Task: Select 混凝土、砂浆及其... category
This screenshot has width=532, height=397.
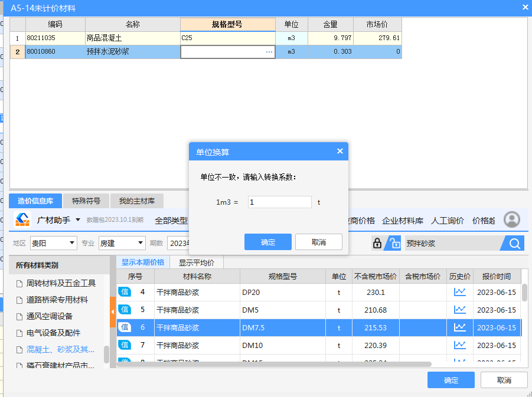Action: [x=60, y=350]
